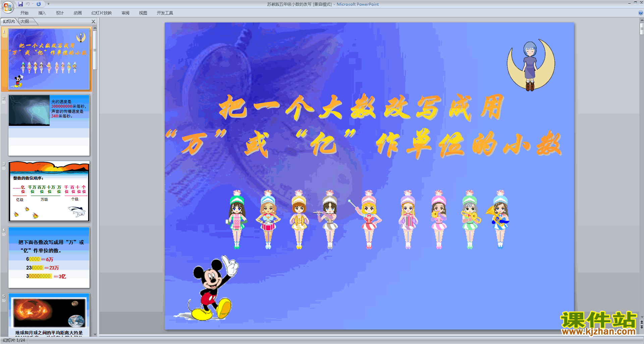Switch to the 幻灯片 pane tab

pyautogui.click(x=9, y=21)
